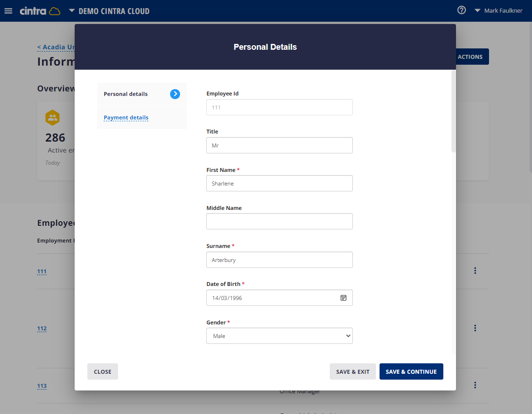Click into the Date of Birth field
This screenshot has width=532, height=414.
pyautogui.click(x=279, y=298)
